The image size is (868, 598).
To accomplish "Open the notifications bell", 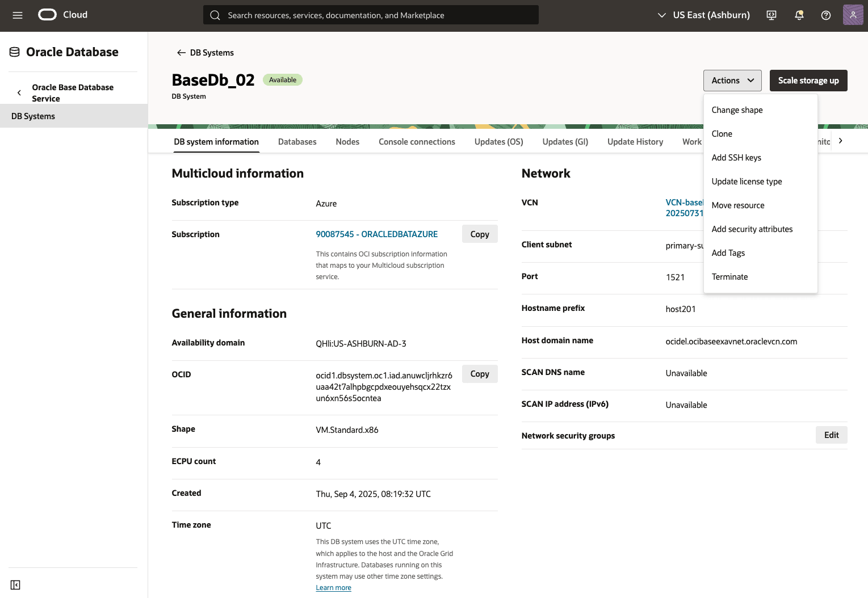I will click(x=799, y=15).
